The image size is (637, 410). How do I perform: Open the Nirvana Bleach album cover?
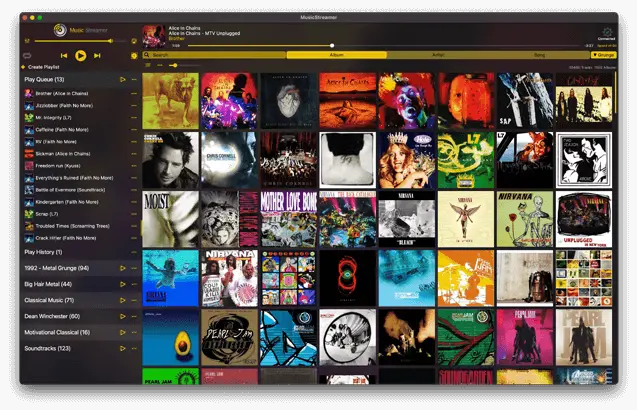pos(407,219)
